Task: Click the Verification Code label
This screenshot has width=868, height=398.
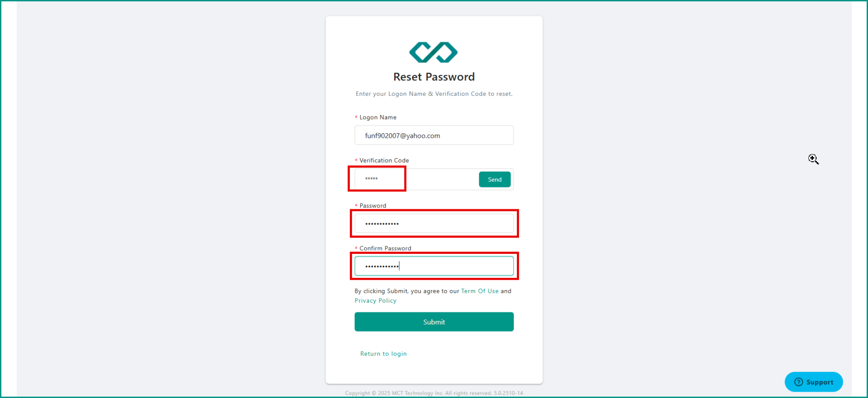Action: [384, 160]
